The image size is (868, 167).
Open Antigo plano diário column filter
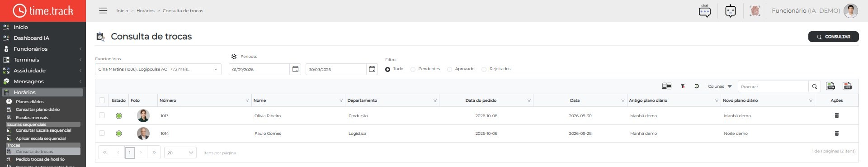tap(717, 100)
